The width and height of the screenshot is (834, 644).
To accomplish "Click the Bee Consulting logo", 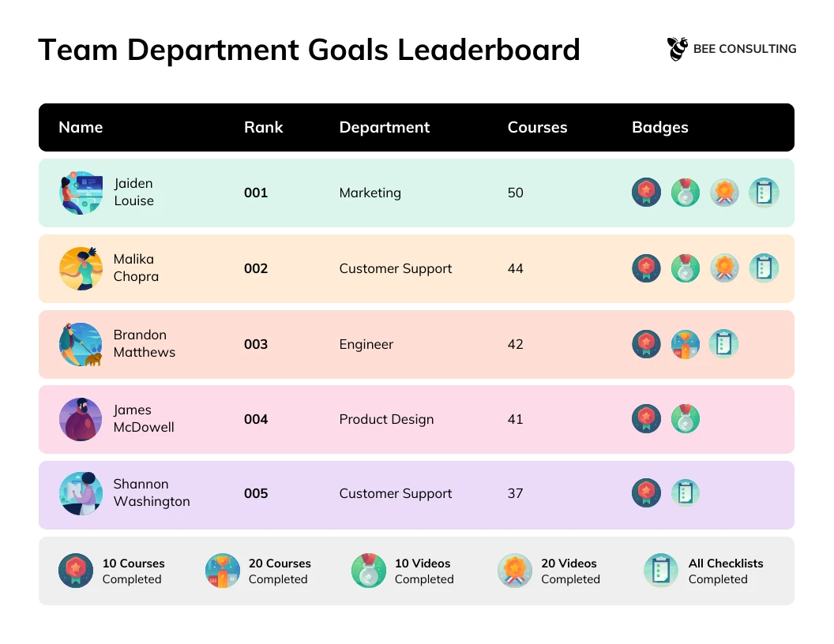I will [731, 48].
